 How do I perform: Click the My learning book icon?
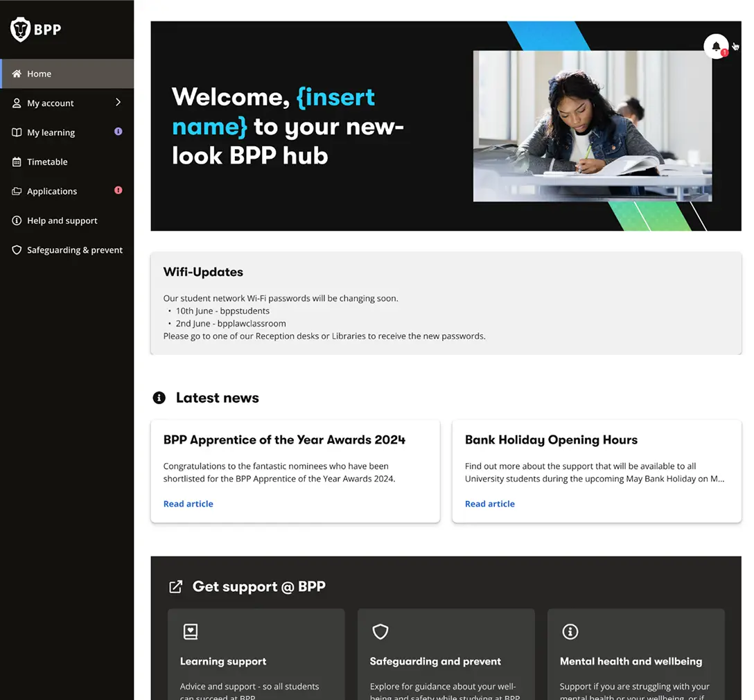coord(17,132)
